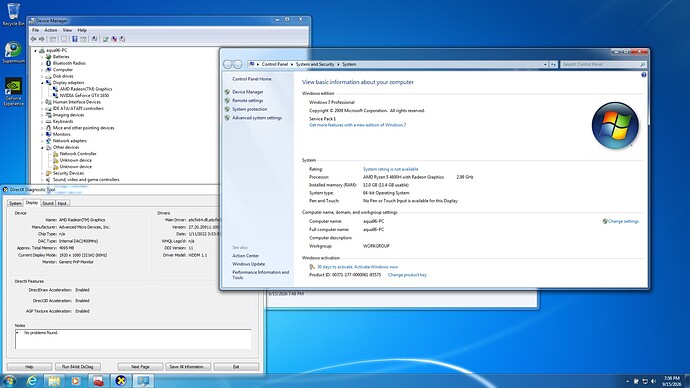Open the GeForce Experience desktop icon
The width and height of the screenshot is (690, 388).
[x=13, y=92]
